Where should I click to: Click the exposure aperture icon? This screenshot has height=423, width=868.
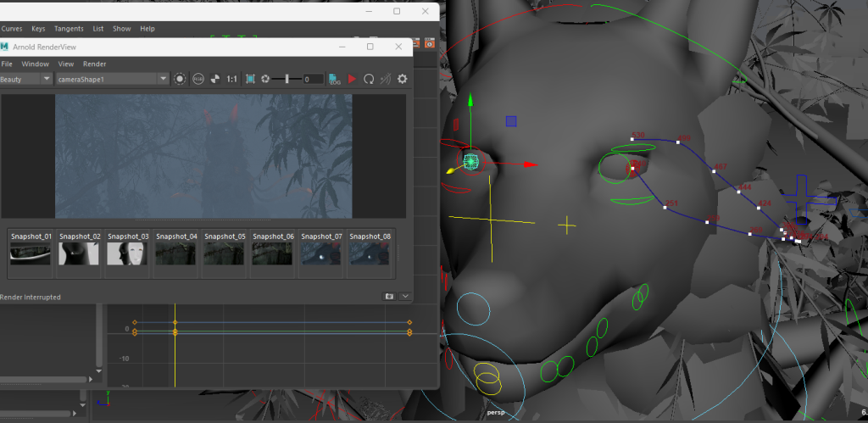[265, 79]
